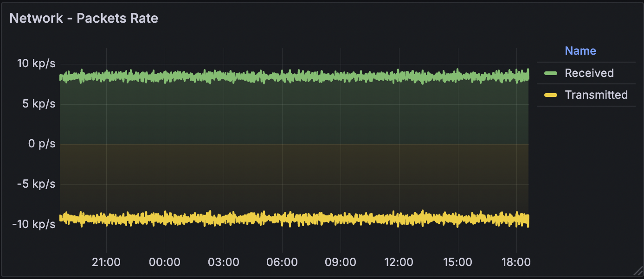This screenshot has width=644, height=279.
Task: Toggle the Transmitted series in legend
Action: click(x=596, y=95)
